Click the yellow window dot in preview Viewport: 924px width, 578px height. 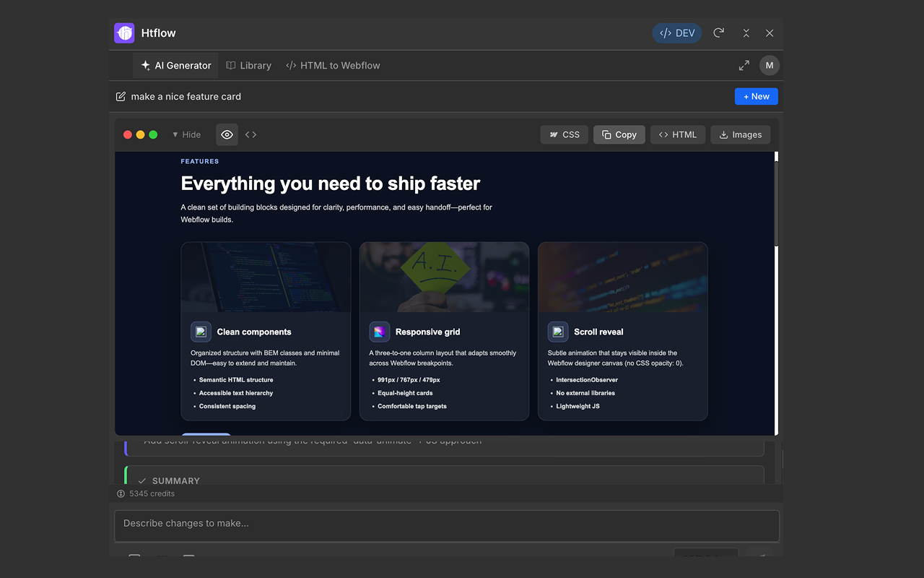(140, 134)
